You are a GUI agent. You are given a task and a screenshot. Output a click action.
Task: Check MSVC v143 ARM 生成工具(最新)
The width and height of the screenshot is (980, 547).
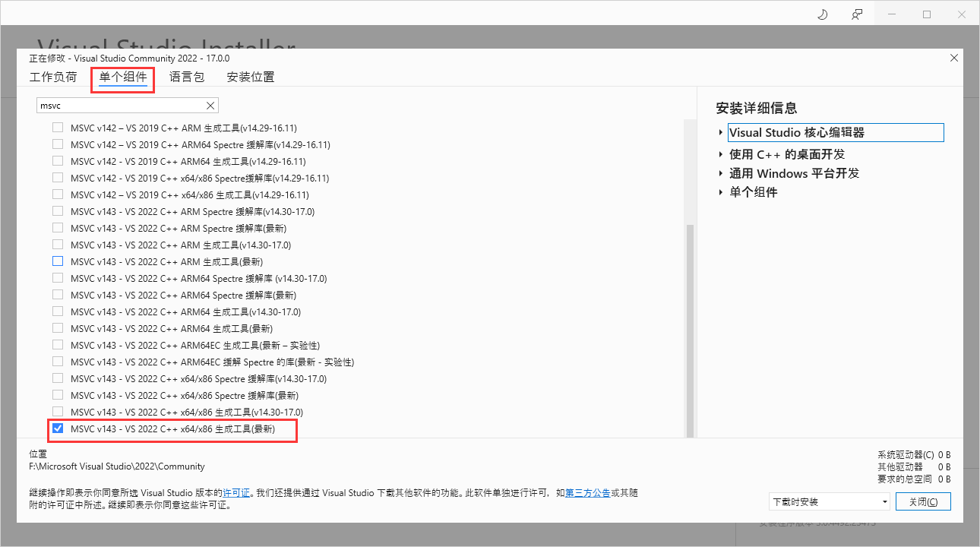click(58, 261)
